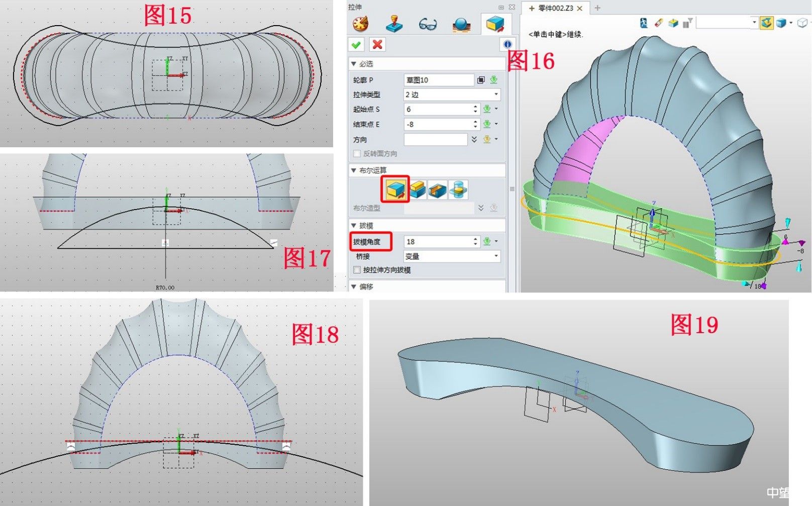Collapse the 布尔运算 section
812x506 pixels.
tap(354, 170)
